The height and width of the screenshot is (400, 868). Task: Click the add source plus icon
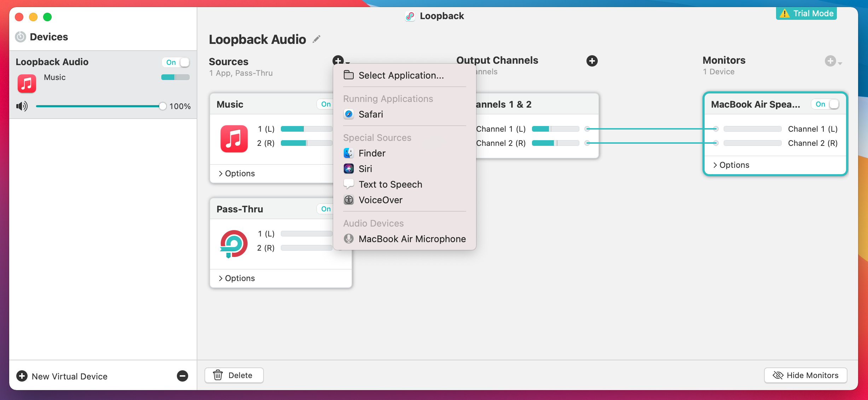[338, 61]
